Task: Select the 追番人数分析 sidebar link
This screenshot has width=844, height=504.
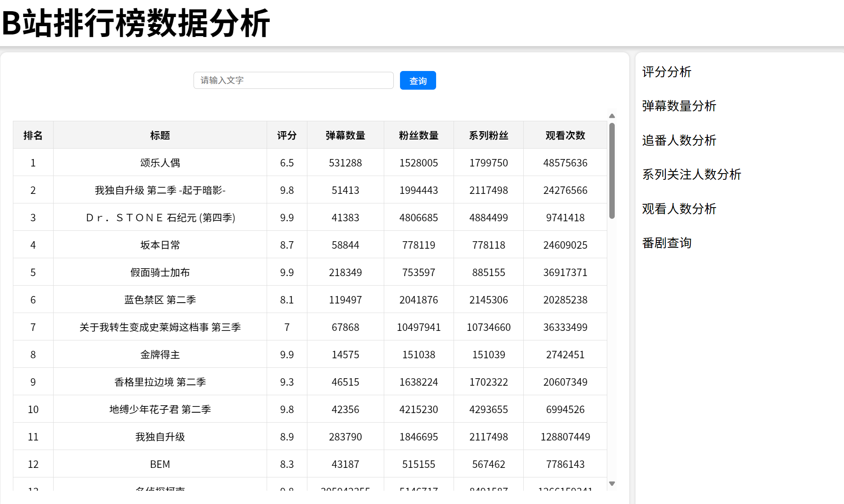Action: pyautogui.click(x=679, y=140)
